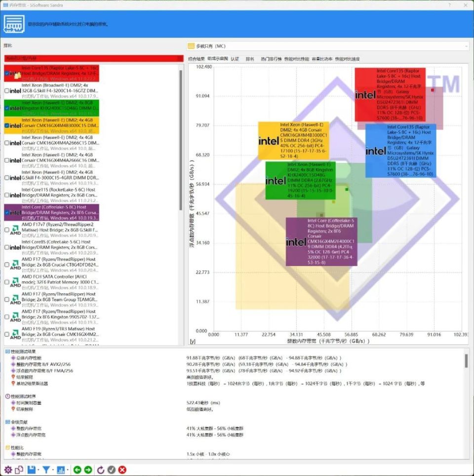The width and height of the screenshot is (474, 476).
Task: Click the blue funnel filter icon
Action: click(46, 470)
